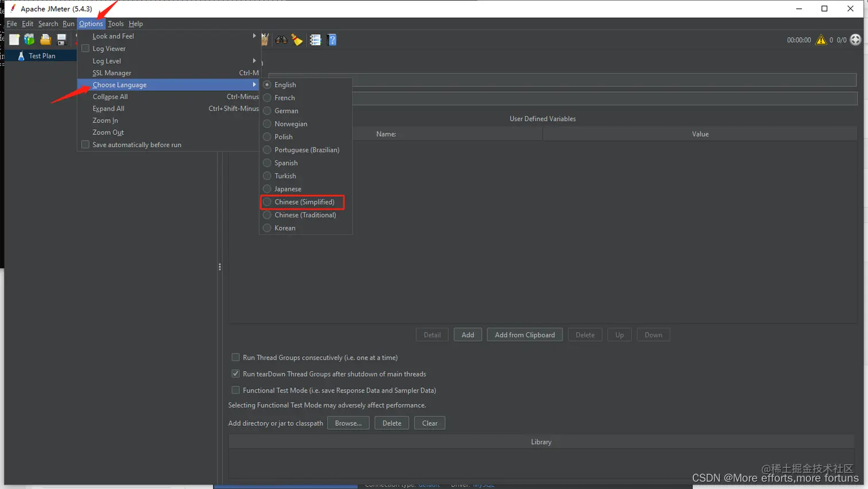Click the Test Plan flask icon
Viewport: 868px width, 489px height.
tap(21, 56)
